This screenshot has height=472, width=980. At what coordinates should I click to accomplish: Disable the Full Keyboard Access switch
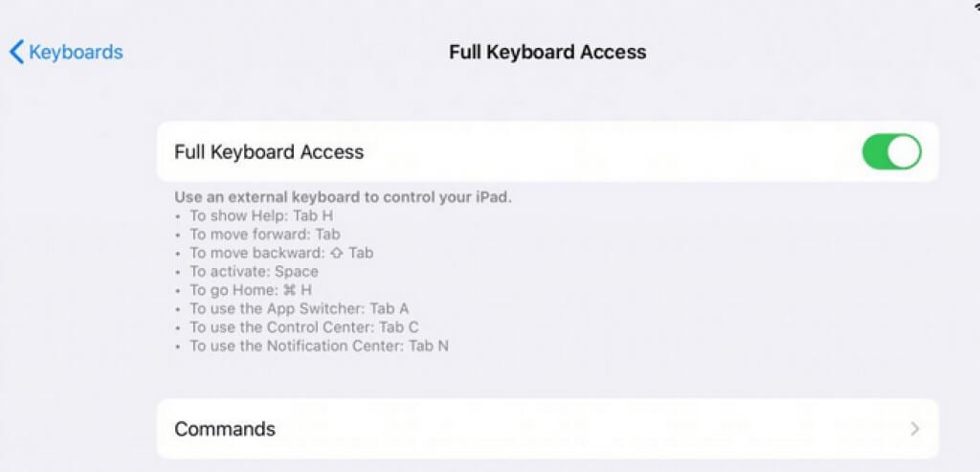(x=891, y=151)
